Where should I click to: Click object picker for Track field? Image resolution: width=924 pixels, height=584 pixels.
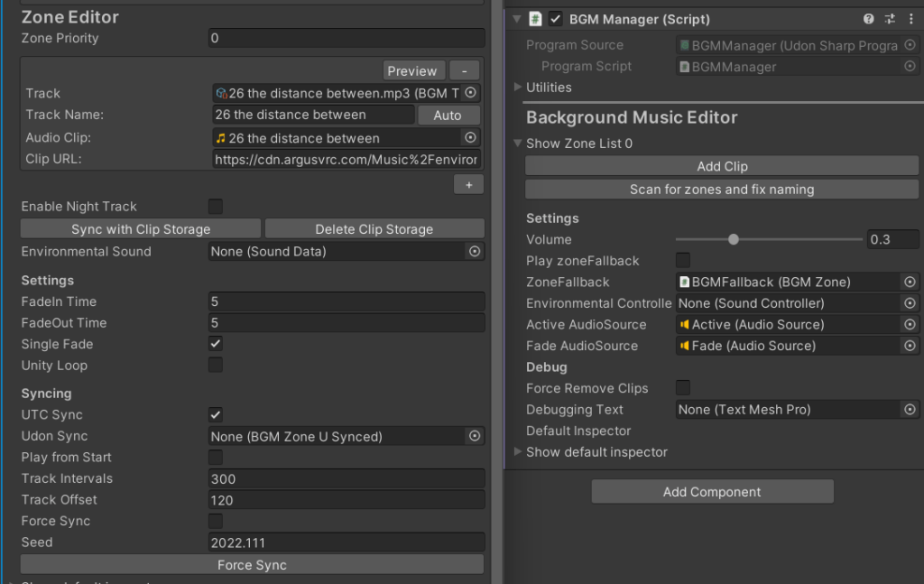(x=470, y=93)
